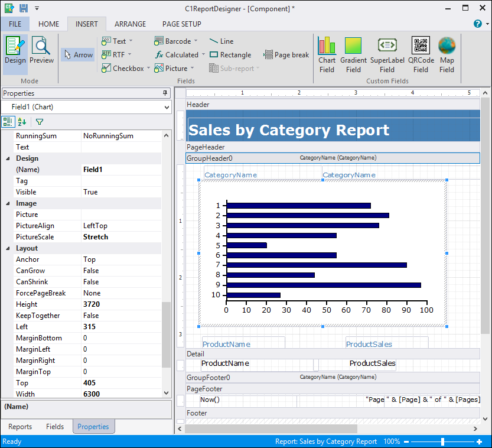
Task: Click the zoom slider handle
Action: [x=442, y=441]
